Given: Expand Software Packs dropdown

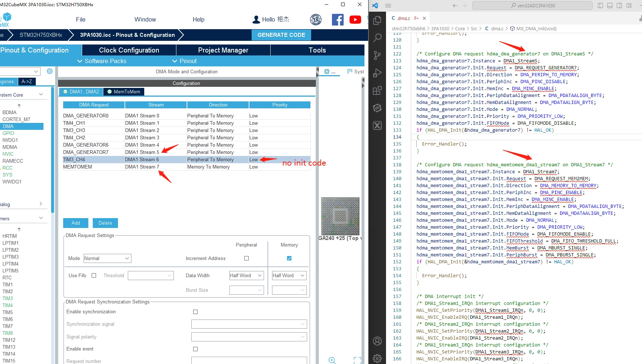Looking at the screenshot, I should 102,61.
